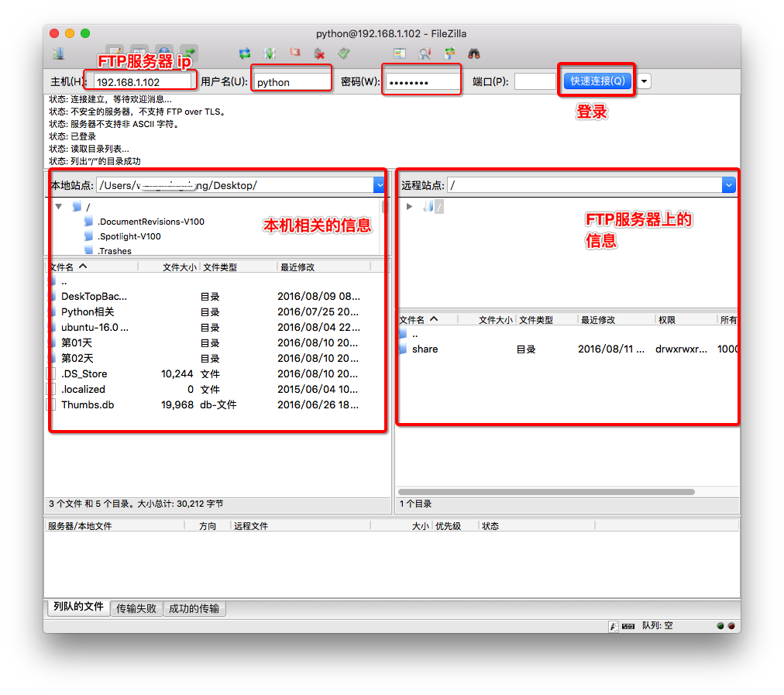Image resolution: width=784 pixels, height=695 pixels.
Task: Click the 端口(P) port input field
Action: [x=535, y=81]
